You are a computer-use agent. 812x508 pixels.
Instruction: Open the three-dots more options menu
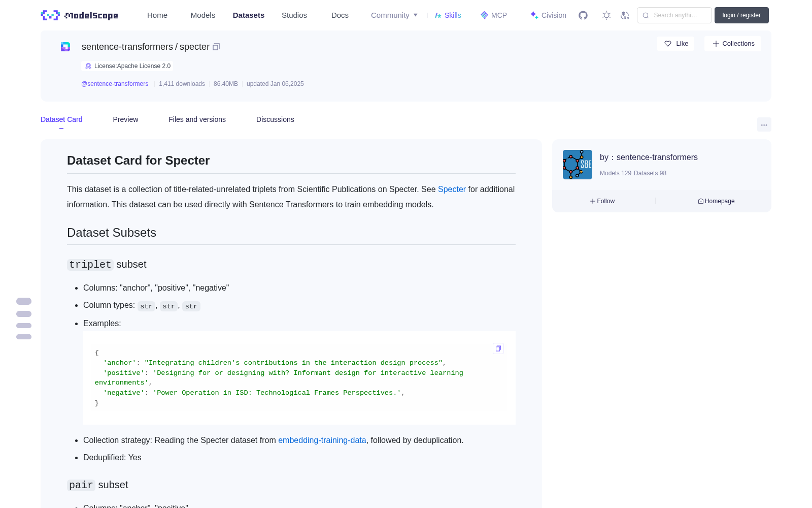click(x=764, y=124)
